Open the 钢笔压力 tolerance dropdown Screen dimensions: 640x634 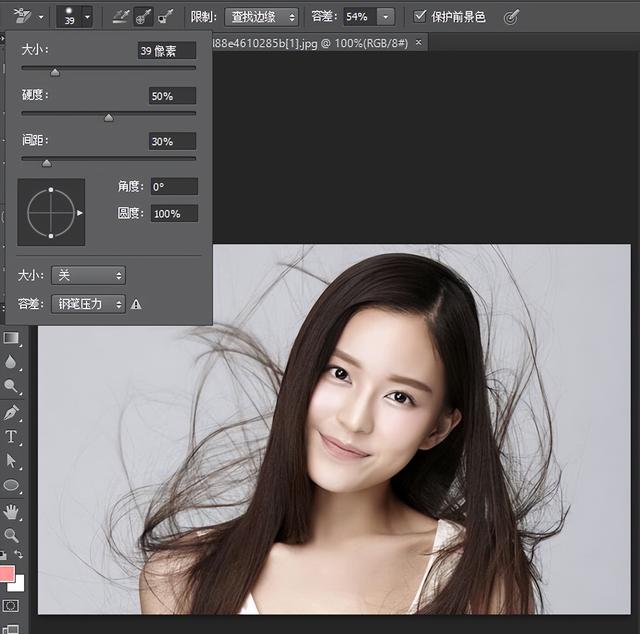(88, 304)
